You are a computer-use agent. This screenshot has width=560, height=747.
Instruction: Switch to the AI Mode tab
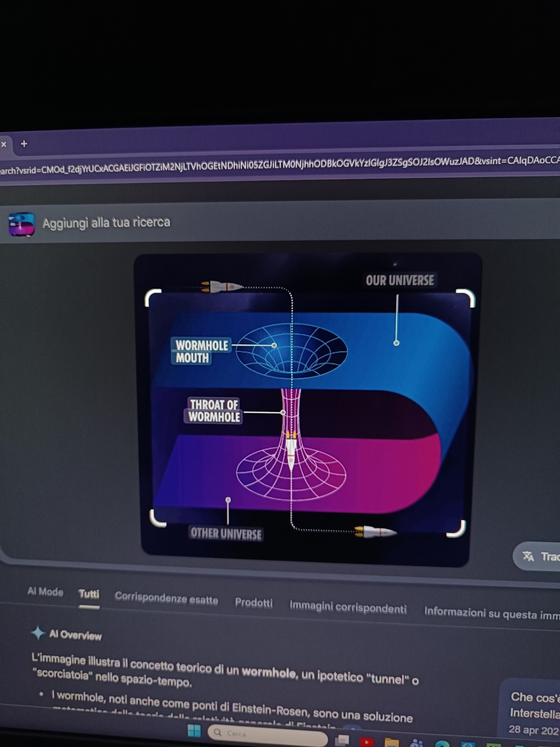point(45,592)
